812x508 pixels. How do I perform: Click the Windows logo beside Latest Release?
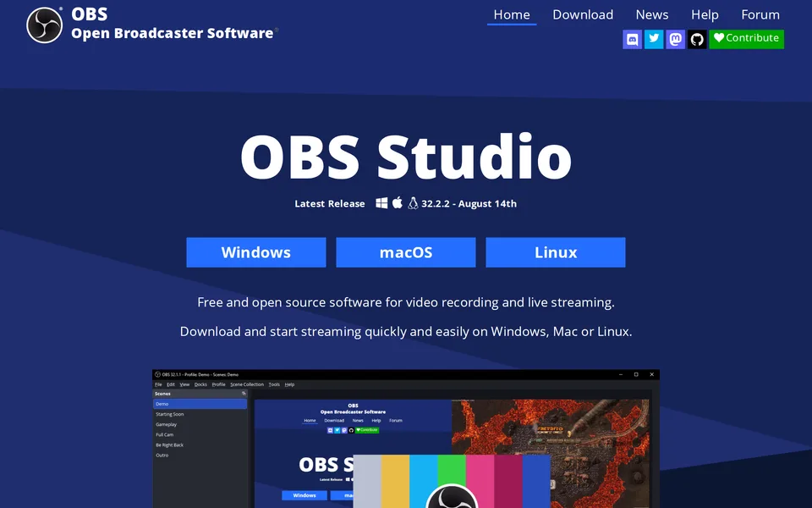(381, 203)
